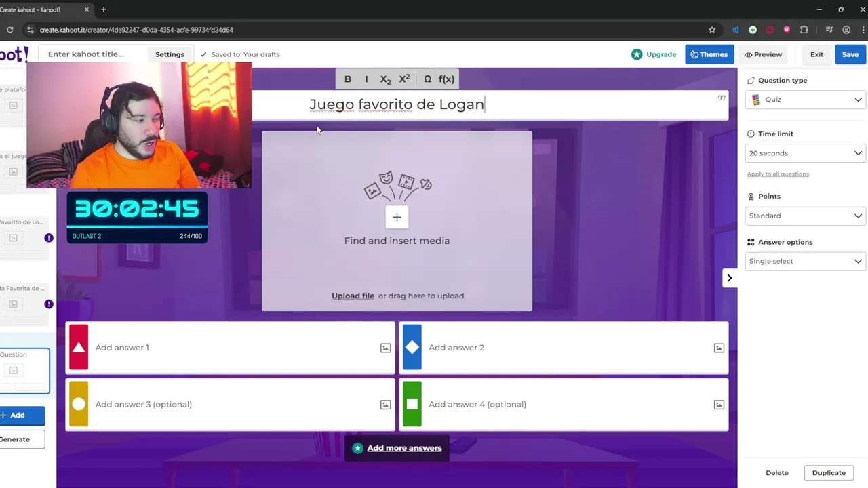Add image to answer 4
Image resolution: width=868 pixels, height=488 pixels.
[719, 405]
